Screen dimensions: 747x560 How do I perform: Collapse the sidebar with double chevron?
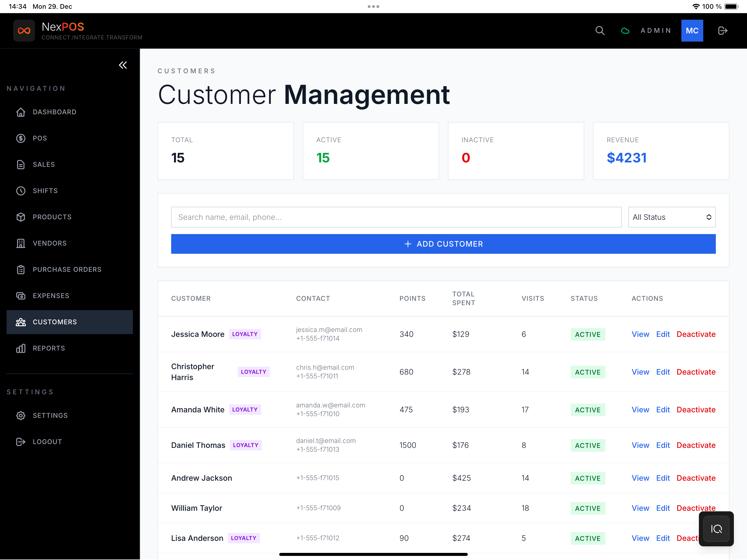(123, 65)
